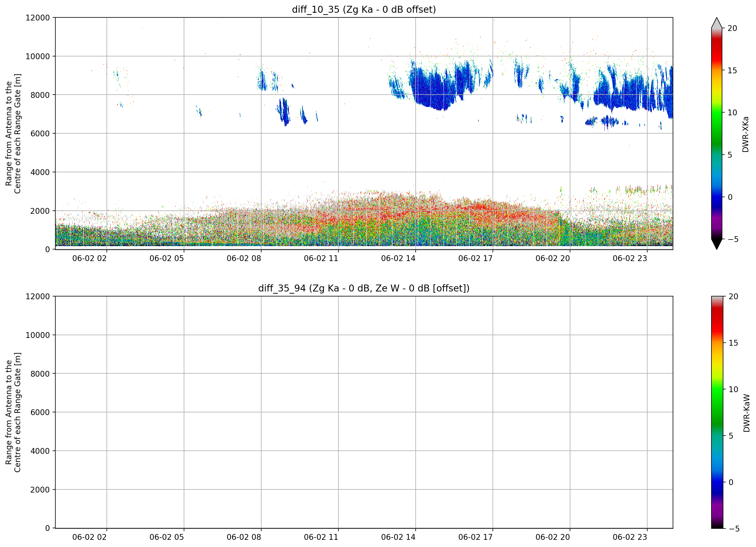The height and width of the screenshot is (547, 756).
Task: Click the 12000 y-axis label of top plot
Action: pos(38,18)
